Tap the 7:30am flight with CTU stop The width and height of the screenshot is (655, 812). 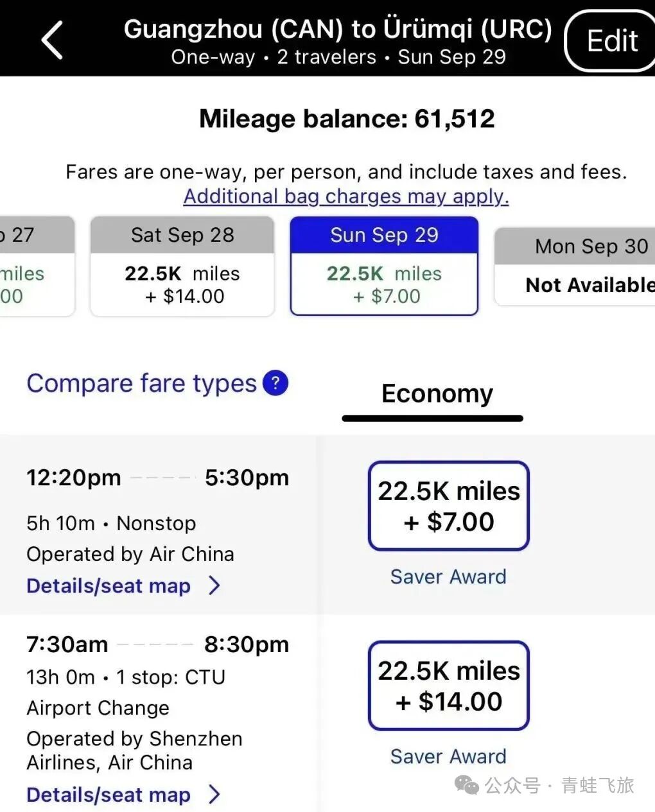[157, 693]
